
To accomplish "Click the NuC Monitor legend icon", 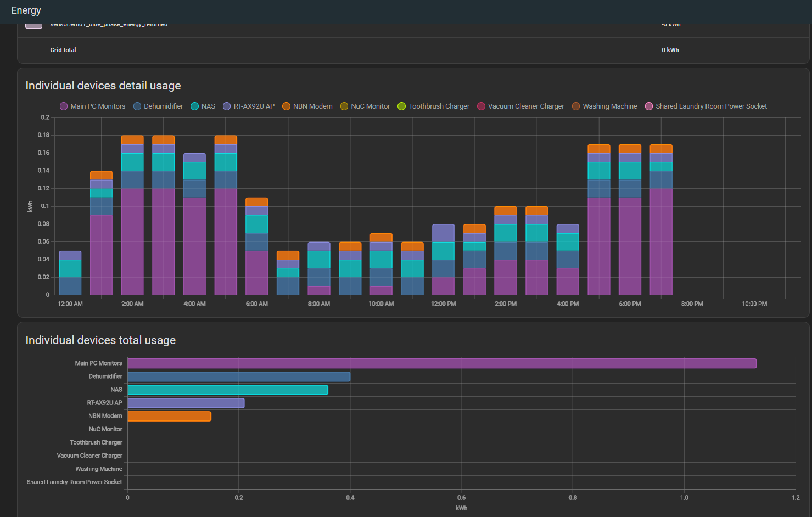I will 343,106.
